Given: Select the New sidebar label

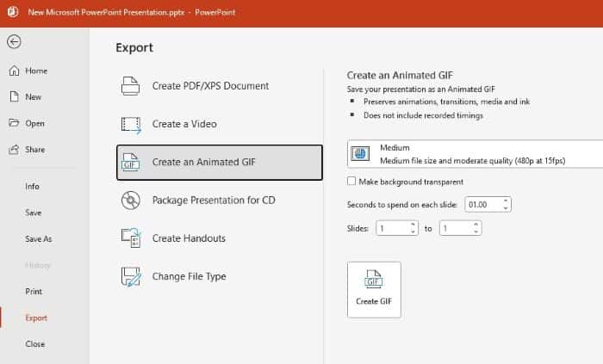Looking at the screenshot, I should click(x=33, y=96).
